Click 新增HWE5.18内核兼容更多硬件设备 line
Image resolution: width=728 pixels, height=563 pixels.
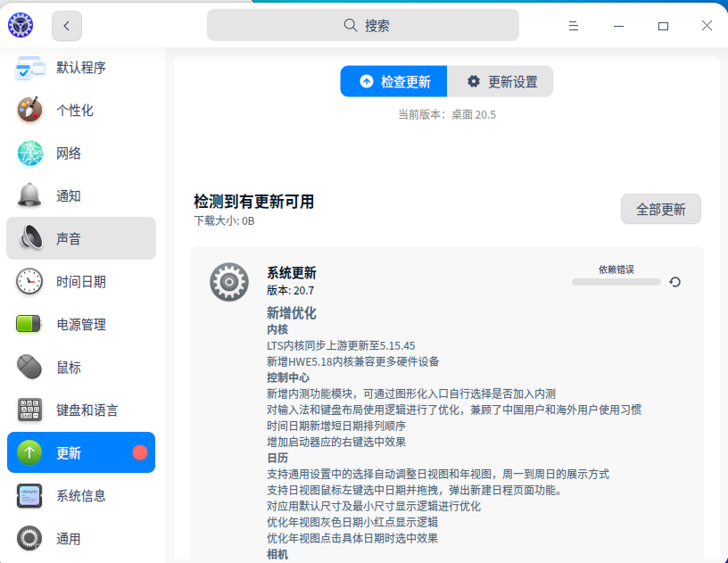[x=353, y=361]
